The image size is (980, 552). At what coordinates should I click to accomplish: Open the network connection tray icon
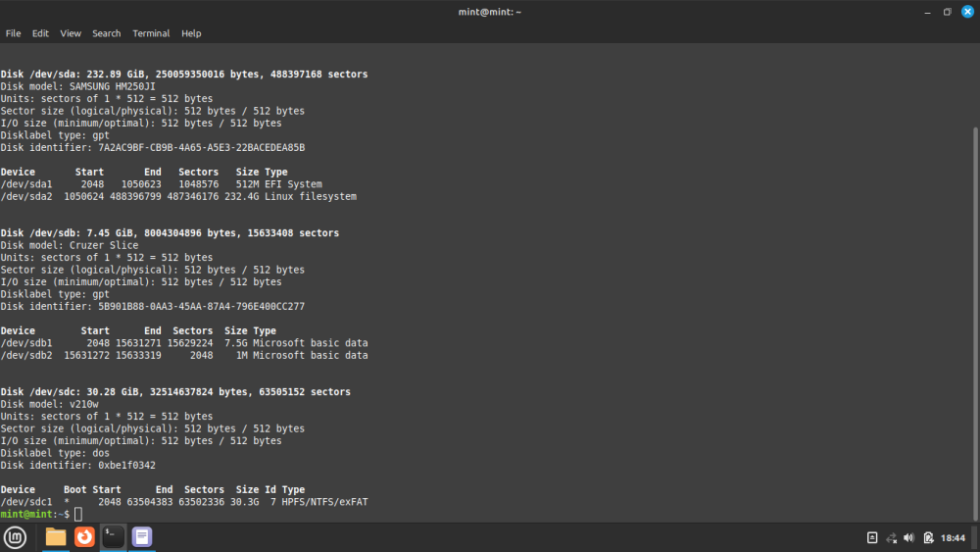click(891, 537)
